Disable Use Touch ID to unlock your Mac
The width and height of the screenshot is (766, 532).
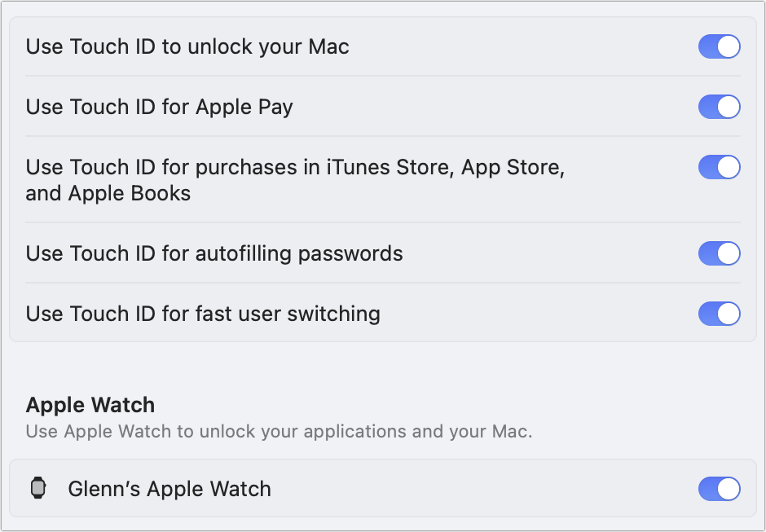point(719,46)
